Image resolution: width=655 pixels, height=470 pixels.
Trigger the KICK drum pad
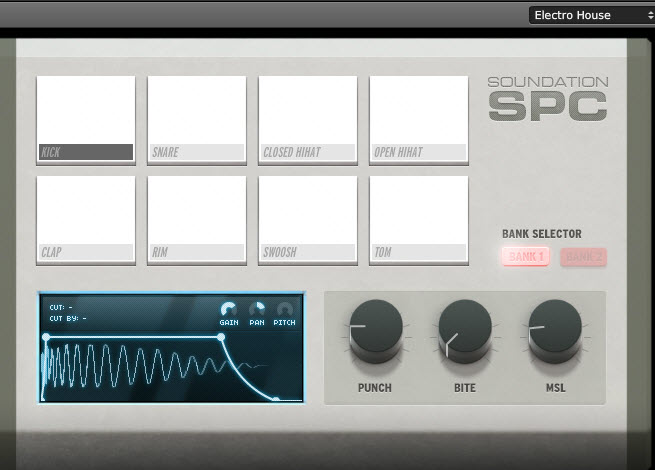[x=86, y=120]
